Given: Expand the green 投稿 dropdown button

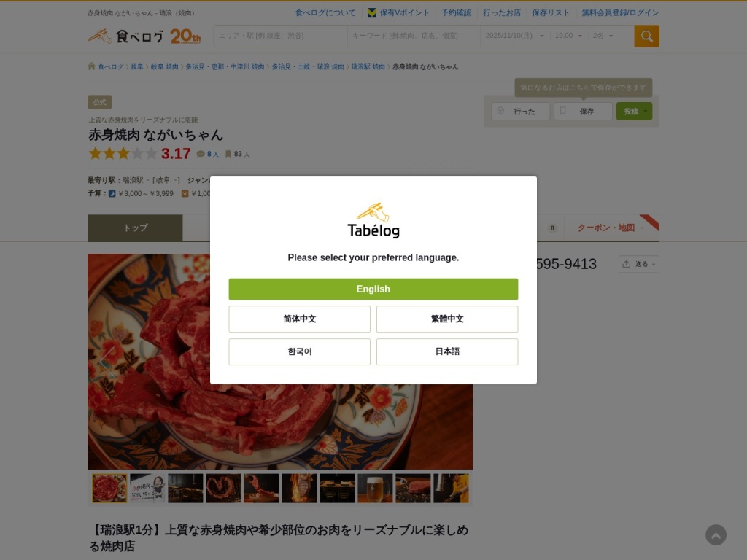Looking at the screenshot, I should click(634, 112).
